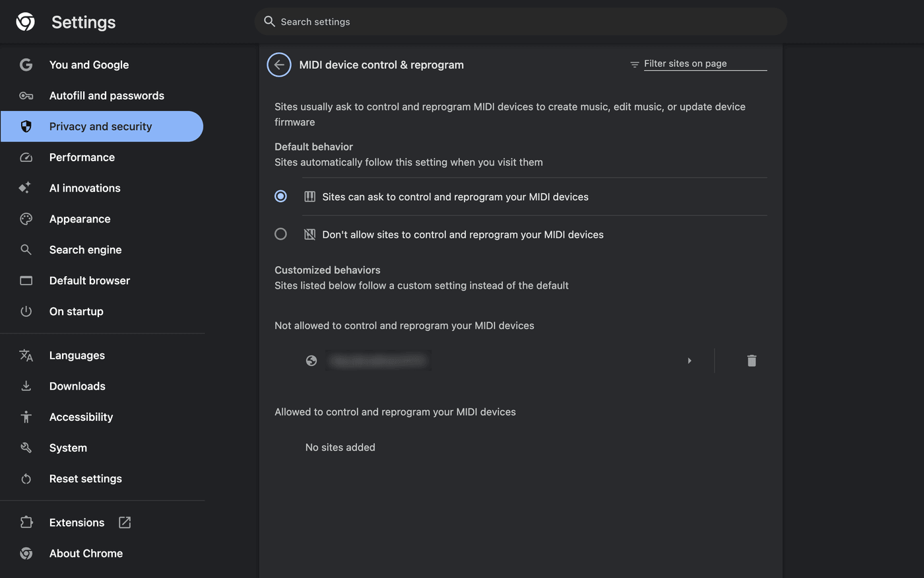Go to Privacy and security
924x578 pixels.
point(102,126)
